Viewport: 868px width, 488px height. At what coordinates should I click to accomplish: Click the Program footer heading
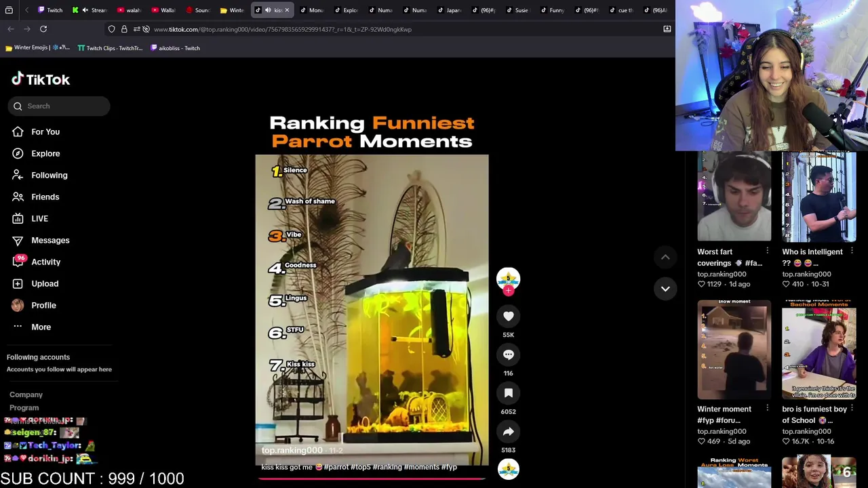(24, 408)
